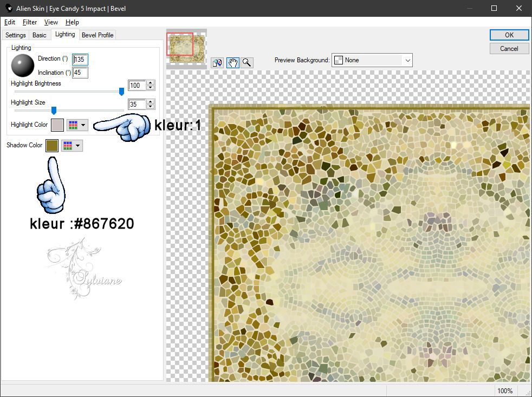Image resolution: width=532 pixels, height=397 pixels.
Task: Switch to the Basic tab
Action: [40, 35]
